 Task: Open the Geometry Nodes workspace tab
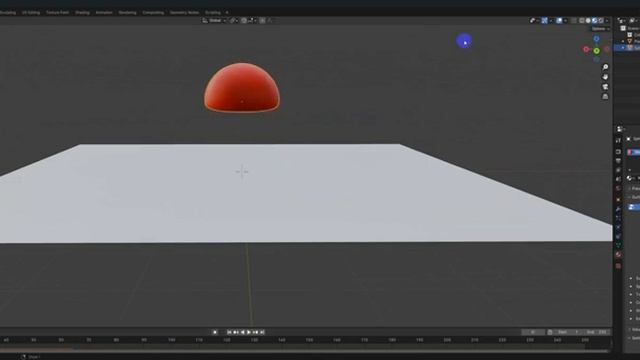click(184, 13)
